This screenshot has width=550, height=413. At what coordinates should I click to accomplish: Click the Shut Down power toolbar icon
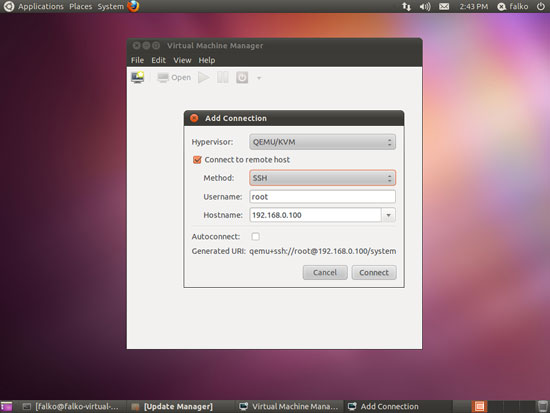click(x=242, y=78)
